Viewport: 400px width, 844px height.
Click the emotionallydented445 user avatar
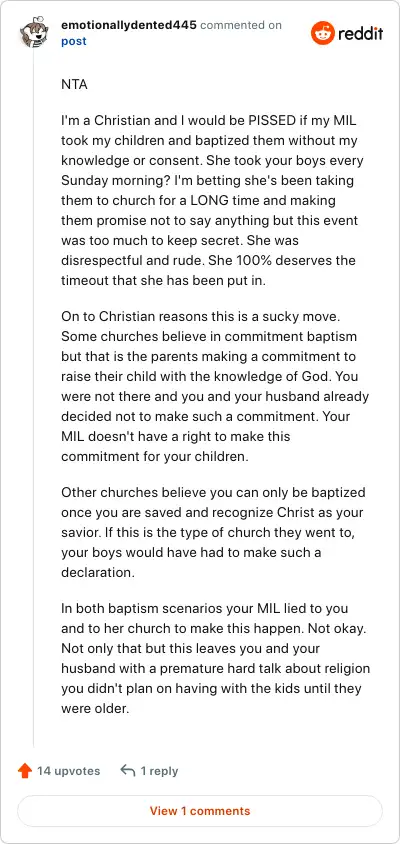pos(34,33)
